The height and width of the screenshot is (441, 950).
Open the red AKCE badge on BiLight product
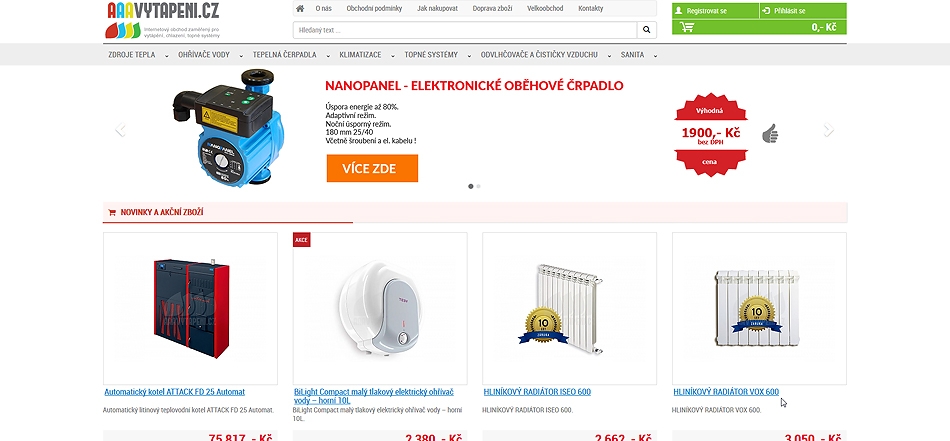point(301,239)
